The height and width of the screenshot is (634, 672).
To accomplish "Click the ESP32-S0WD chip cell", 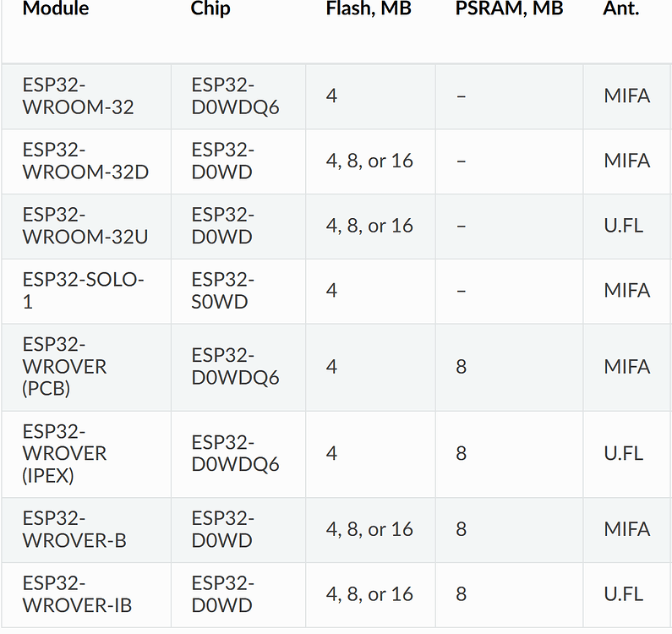I will click(238, 292).
